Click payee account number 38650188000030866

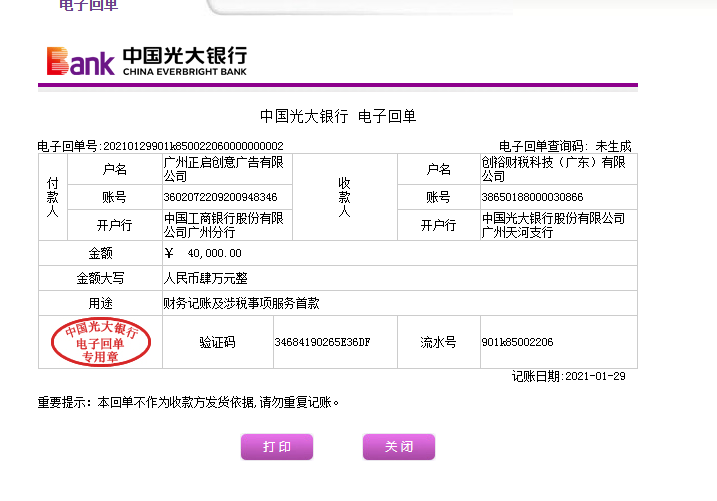click(532, 197)
